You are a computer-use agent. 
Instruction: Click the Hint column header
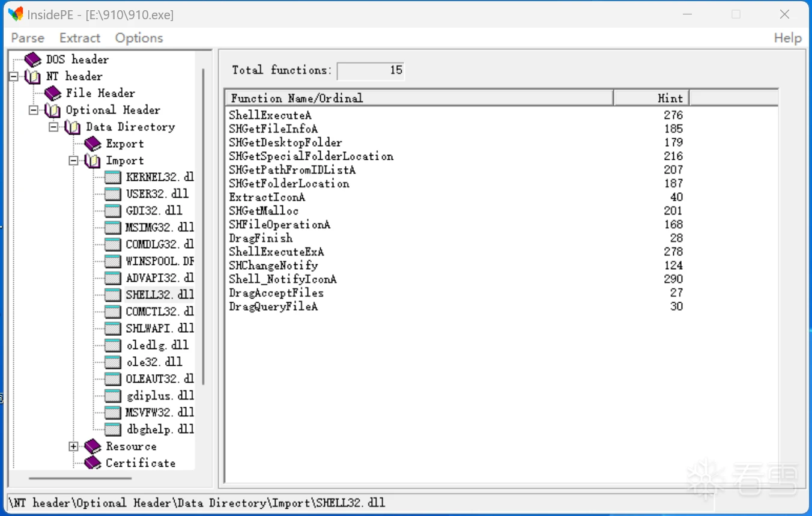point(651,98)
